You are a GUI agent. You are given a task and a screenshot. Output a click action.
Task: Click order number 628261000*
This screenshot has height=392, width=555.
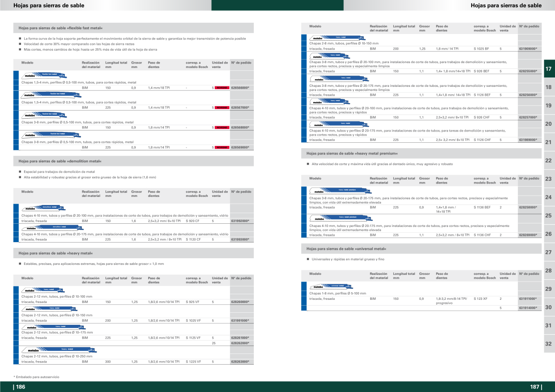tap(240, 338)
